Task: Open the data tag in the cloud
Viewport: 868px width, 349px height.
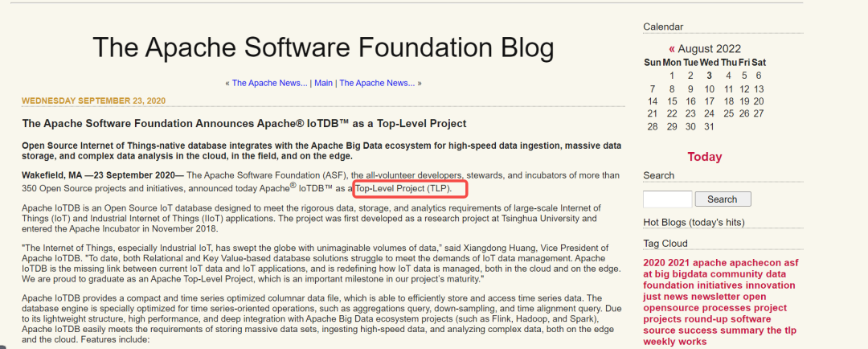Action: pos(776,273)
